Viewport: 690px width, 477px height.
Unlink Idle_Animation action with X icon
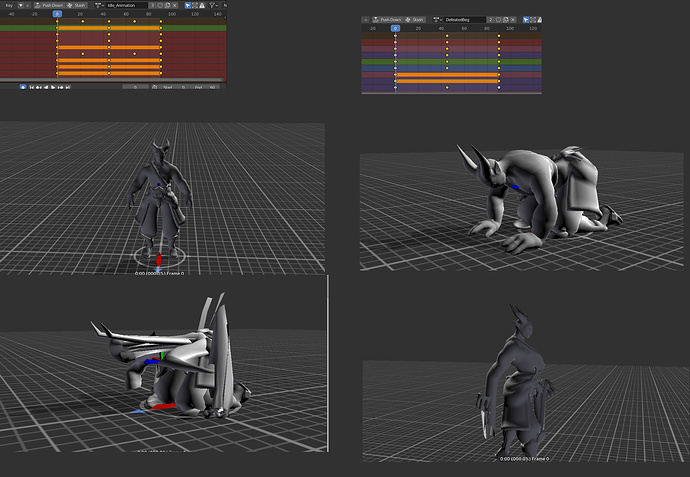[175, 5]
